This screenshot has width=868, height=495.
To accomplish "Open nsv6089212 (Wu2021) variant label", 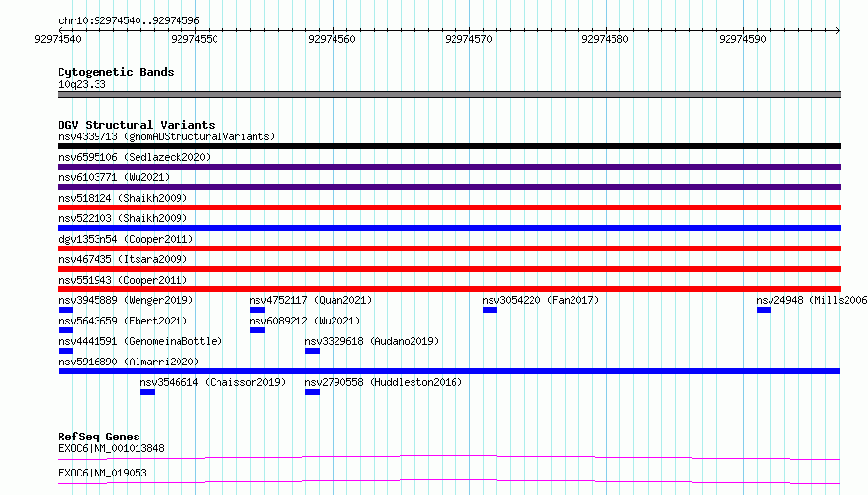I will (x=304, y=321).
